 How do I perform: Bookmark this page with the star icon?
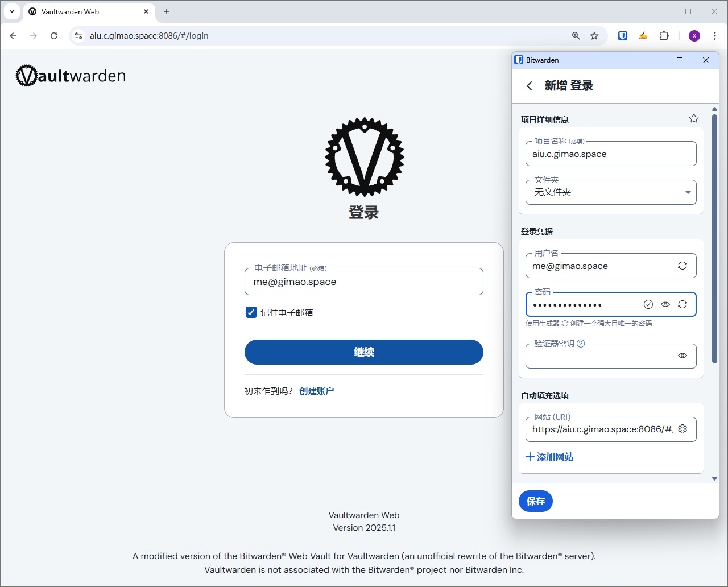pos(594,36)
